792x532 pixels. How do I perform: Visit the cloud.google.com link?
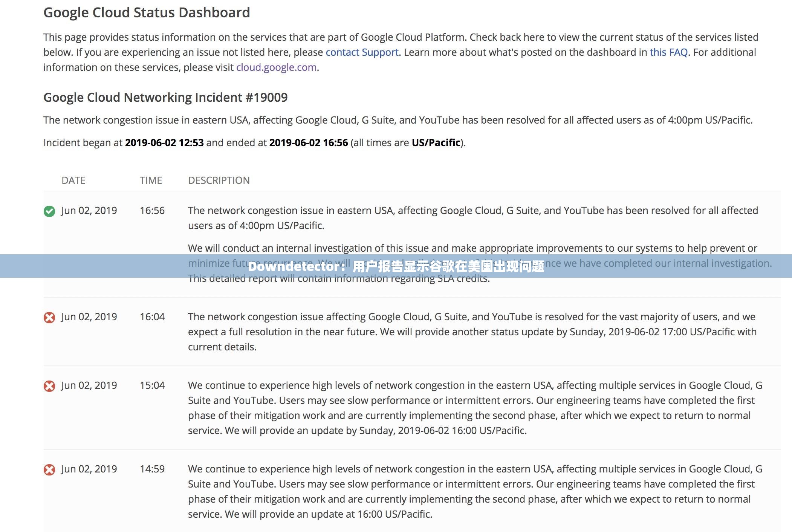coord(276,67)
